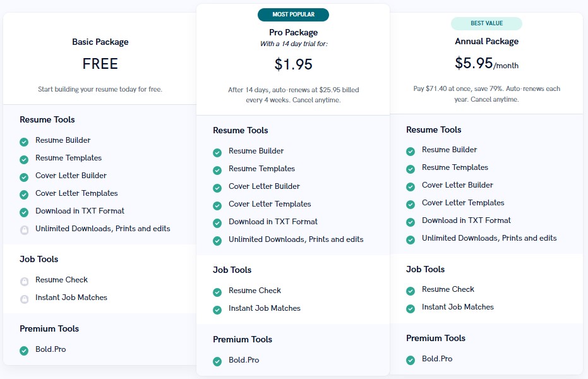The height and width of the screenshot is (379, 588).
Task: Switch to the Annual Package column
Action: 486,41
